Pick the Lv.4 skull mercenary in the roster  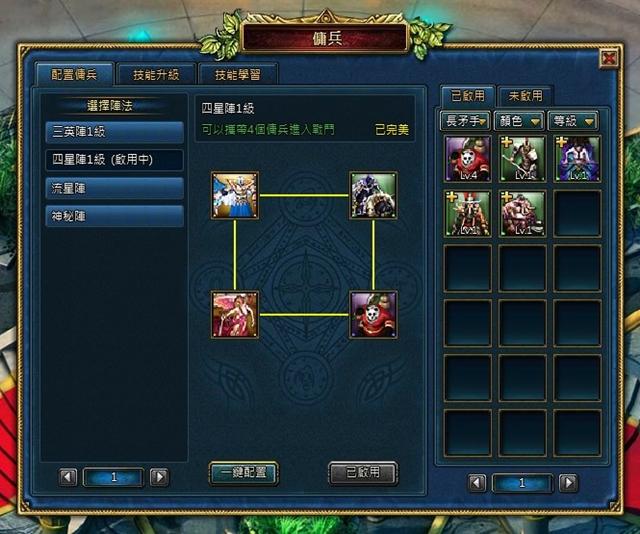coord(467,158)
